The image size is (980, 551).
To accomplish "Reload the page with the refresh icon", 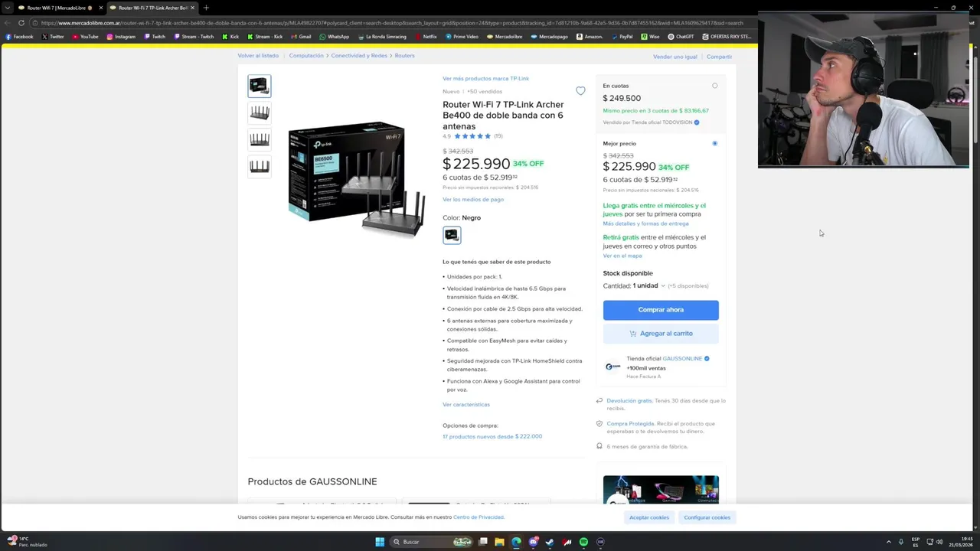I will click(x=21, y=23).
